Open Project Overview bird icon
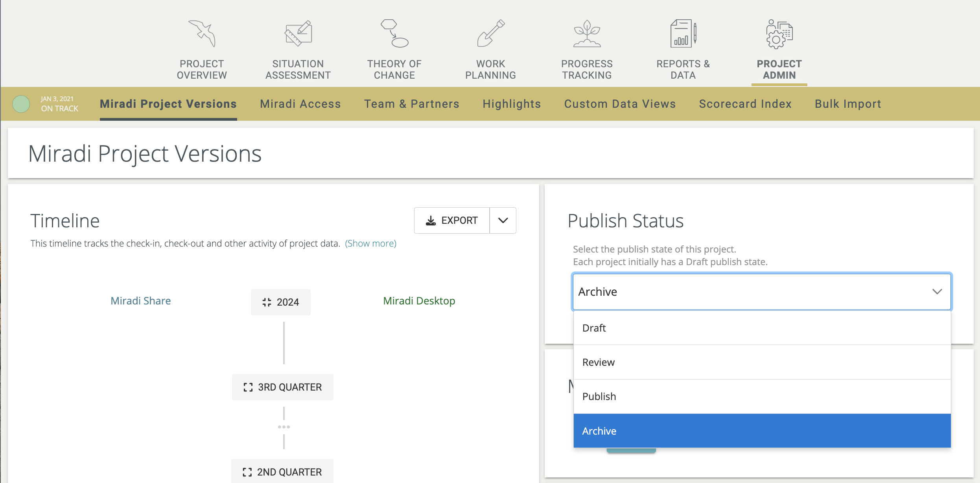 (202, 34)
